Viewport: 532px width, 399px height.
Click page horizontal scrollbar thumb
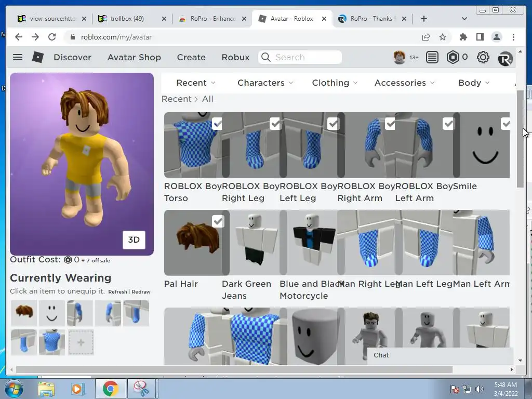[234, 369]
